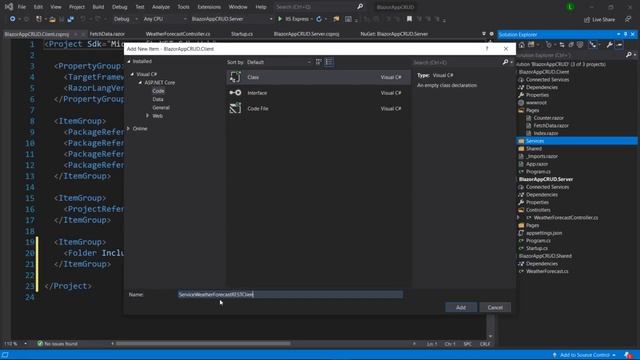
Task: Collapse the Installed templates node
Action: [x=129, y=62]
